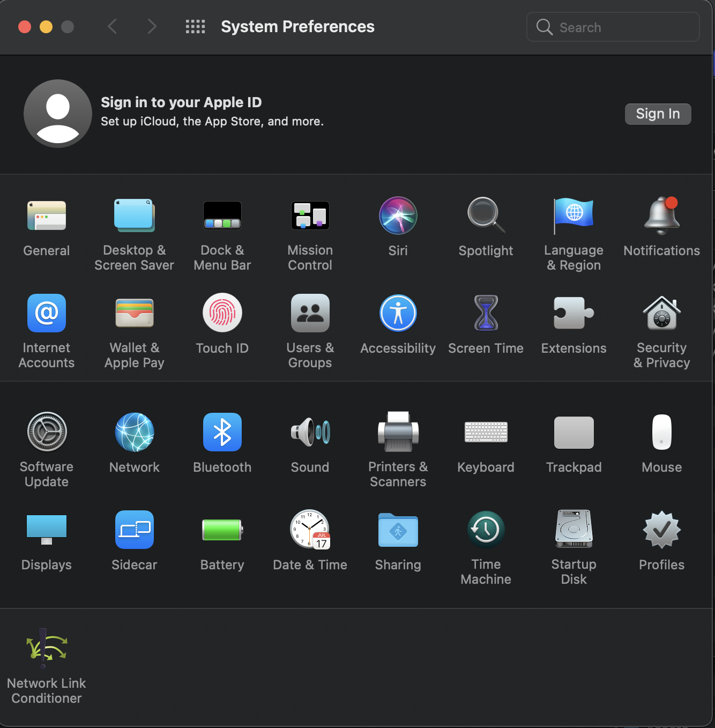Open Security & Privacy preferences
715x728 pixels.
661,313
